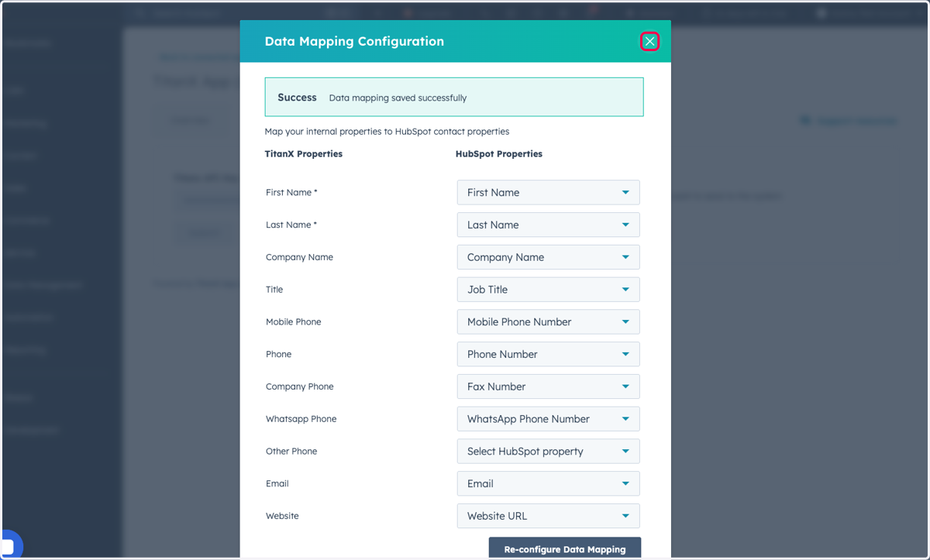Open the Last Name HubSpot property dropdown
930x560 pixels.
pos(548,225)
